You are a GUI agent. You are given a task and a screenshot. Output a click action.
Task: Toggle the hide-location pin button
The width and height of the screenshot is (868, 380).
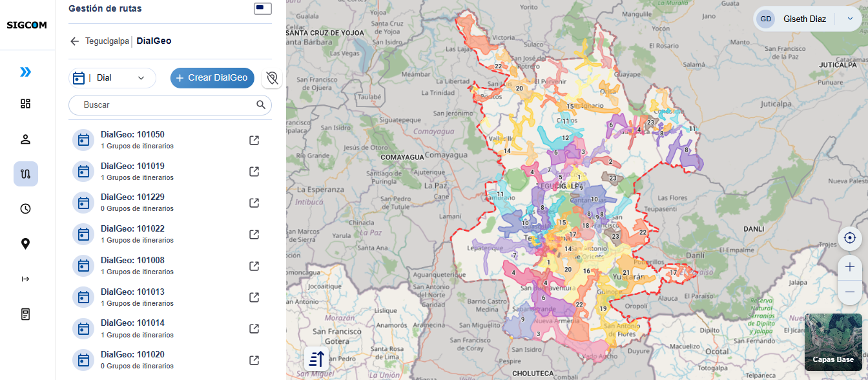[272, 78]
